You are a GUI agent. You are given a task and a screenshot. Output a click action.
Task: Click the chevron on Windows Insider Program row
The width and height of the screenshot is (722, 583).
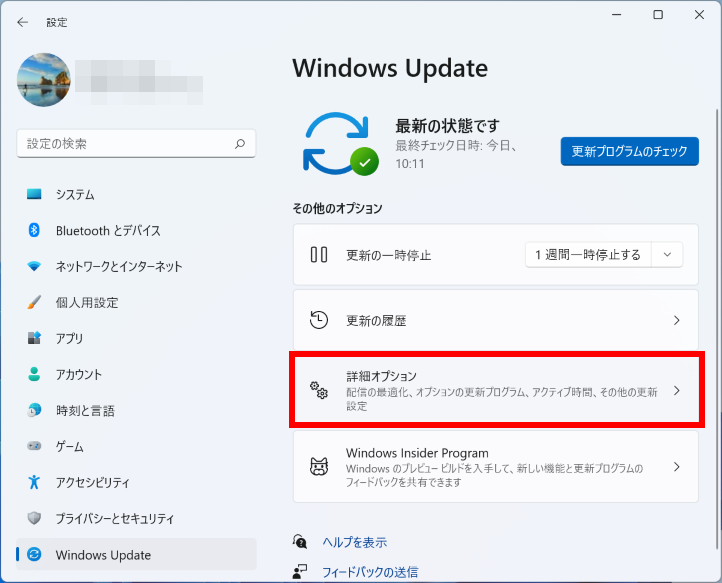[676, 466]
